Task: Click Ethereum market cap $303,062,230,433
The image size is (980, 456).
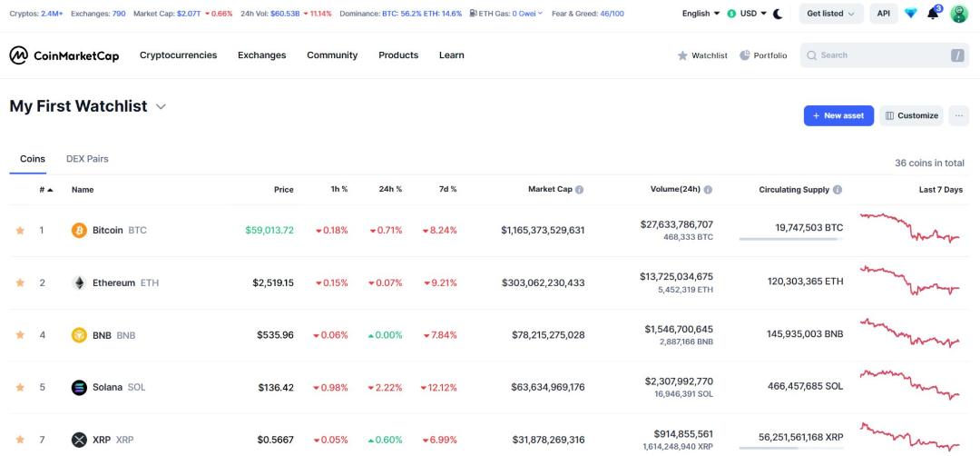Action: (x=544, y=283)
